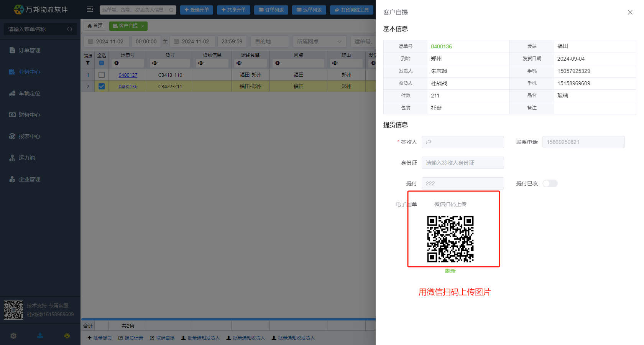
Task: Click the 共2条 total cell
Action: (128, 326)
